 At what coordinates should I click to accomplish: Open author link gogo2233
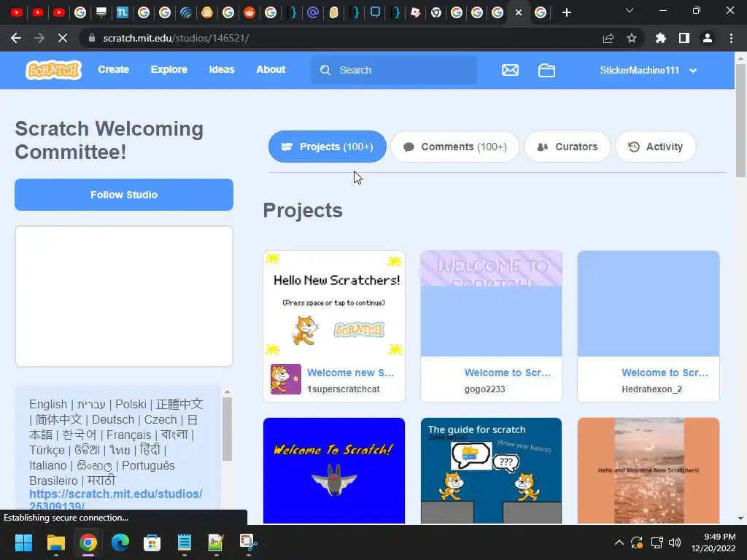click(484, 389)
